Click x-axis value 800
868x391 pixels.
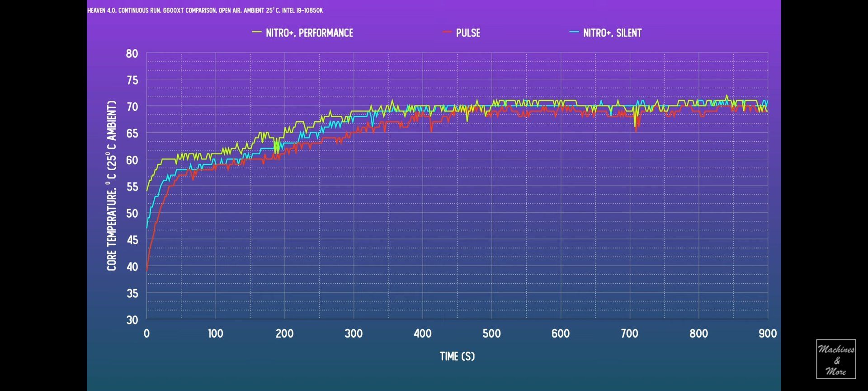pos(698,334)
